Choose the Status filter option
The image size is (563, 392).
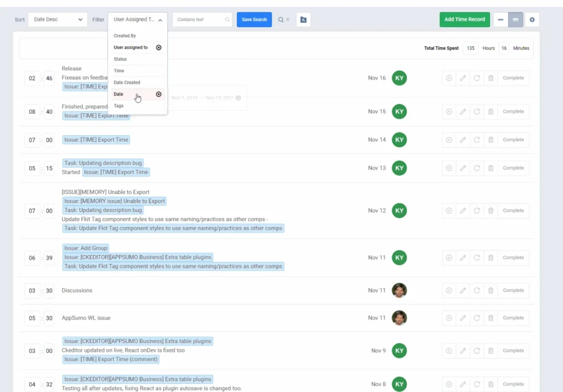[x=120, y=59]
